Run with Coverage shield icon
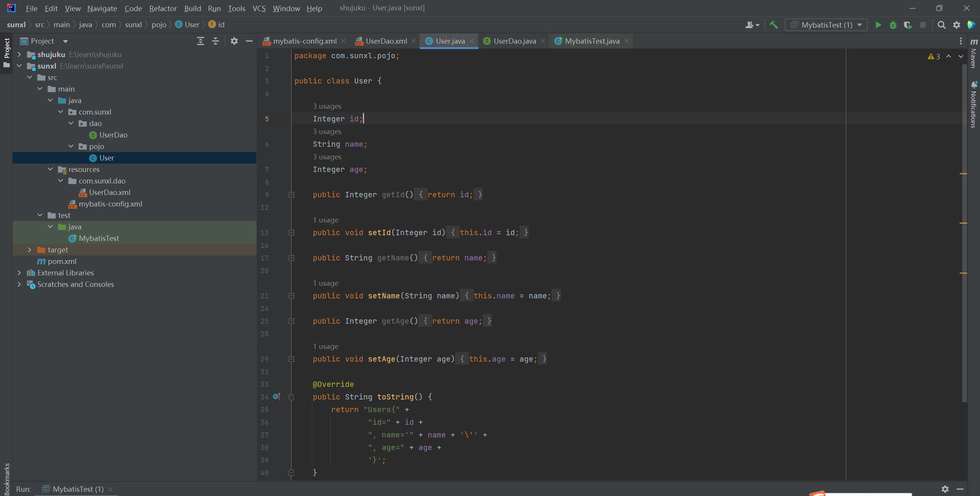Screen dimensions: 980x496 coord(907,25)
